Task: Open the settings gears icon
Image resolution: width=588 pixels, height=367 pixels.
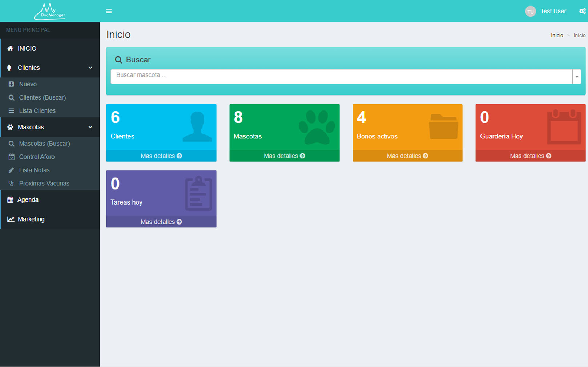Action: pos(582,11)
